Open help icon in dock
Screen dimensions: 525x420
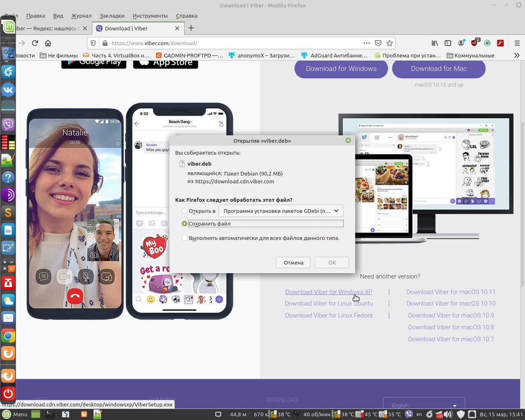coord(8,178)
